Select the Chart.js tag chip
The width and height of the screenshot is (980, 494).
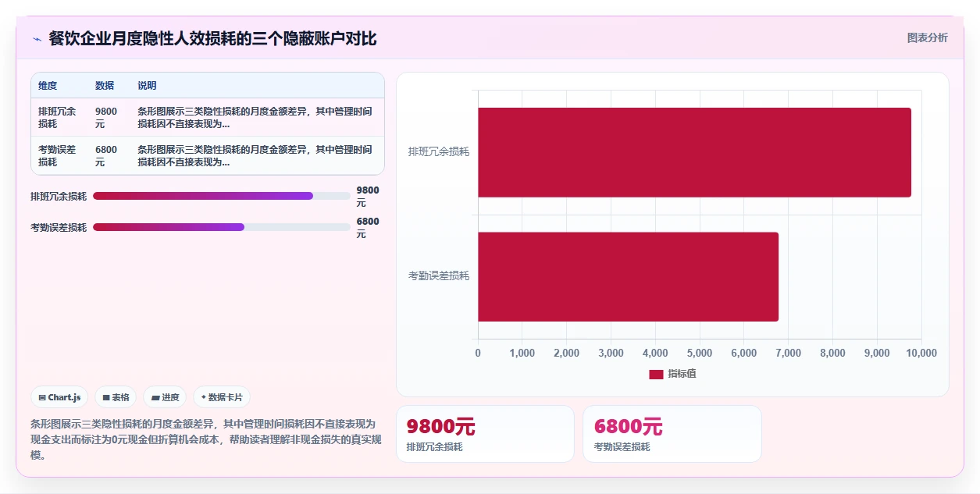(x=59, y=397)
